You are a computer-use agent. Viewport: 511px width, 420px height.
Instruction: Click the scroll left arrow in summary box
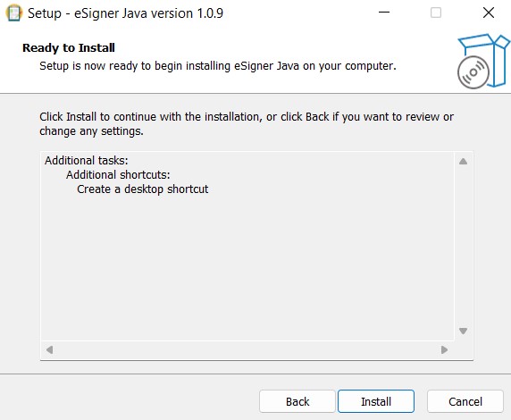[x=49, y=350]
